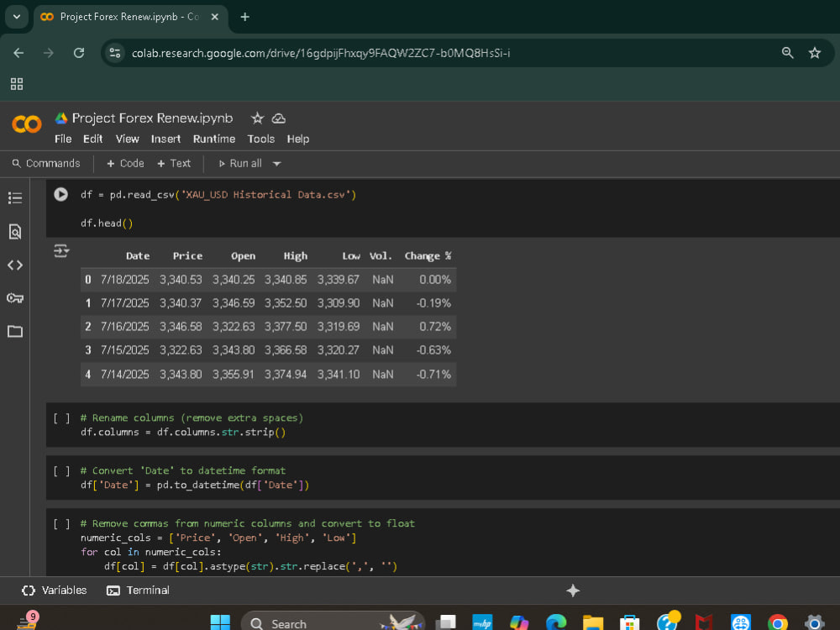Run the read_csv code cell
This screenshot has width=840, height=630.
(x=60, y=194)
